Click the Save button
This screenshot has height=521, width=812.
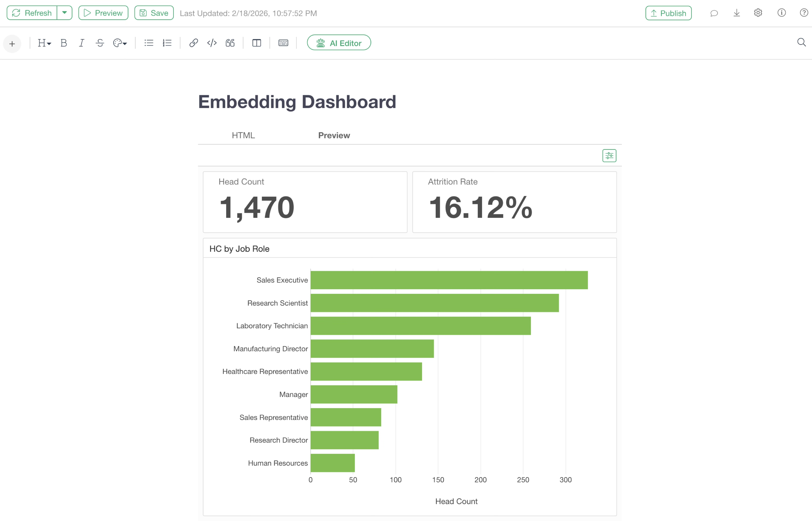(x=154, y=13)
